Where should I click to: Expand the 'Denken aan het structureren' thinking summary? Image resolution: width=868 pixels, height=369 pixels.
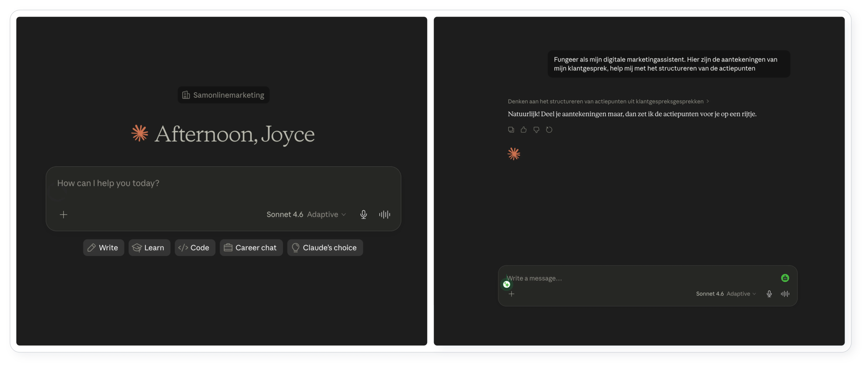(x=608, y=102)
